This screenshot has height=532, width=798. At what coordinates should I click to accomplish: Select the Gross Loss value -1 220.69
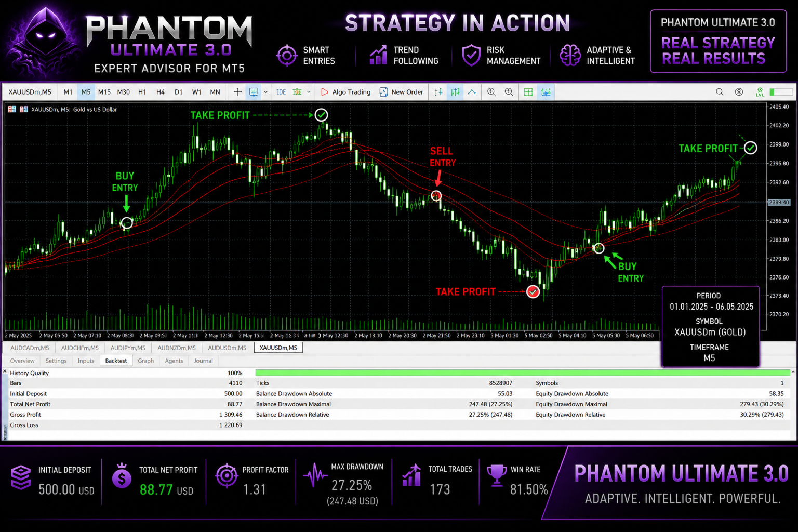tap(230, 425)
